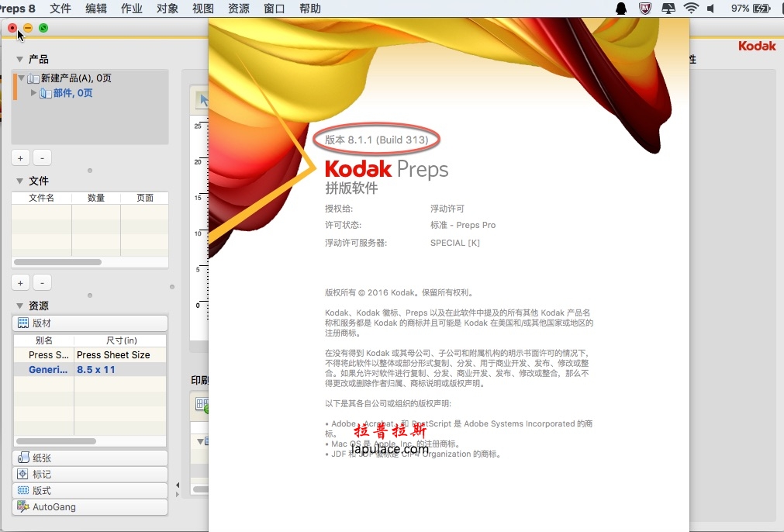Click the display mirroring menu bar icon
This screenshot has height=532, width=784.
coord(668,9)
